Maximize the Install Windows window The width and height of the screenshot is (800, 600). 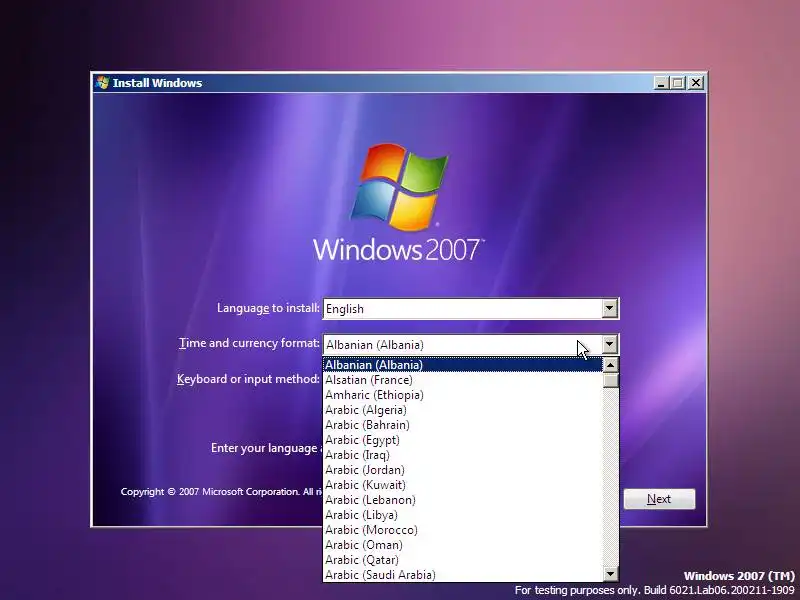pyautogui.click(x=678, y=83)
